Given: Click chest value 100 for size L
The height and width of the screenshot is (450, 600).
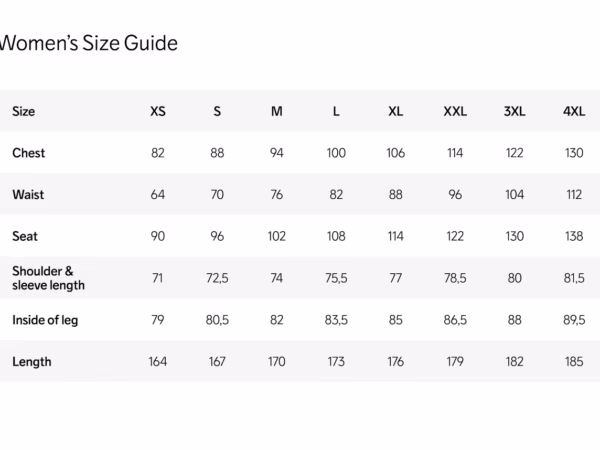Looking at the screenshot, I should [336, 153].
